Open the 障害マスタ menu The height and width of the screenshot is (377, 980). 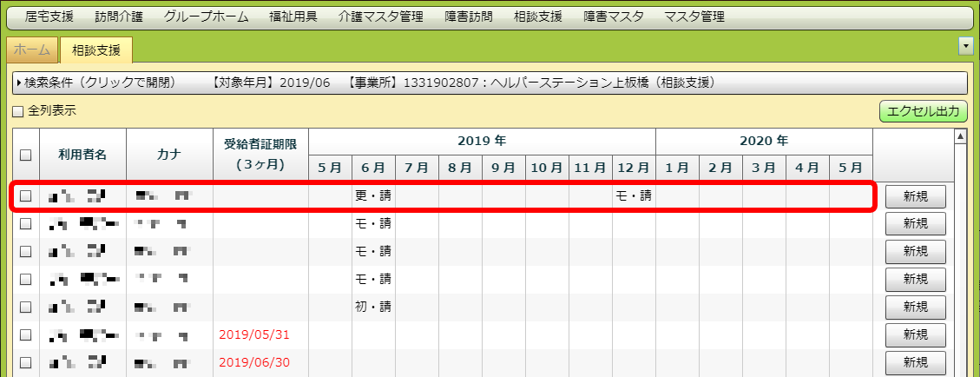pos(614,17)
